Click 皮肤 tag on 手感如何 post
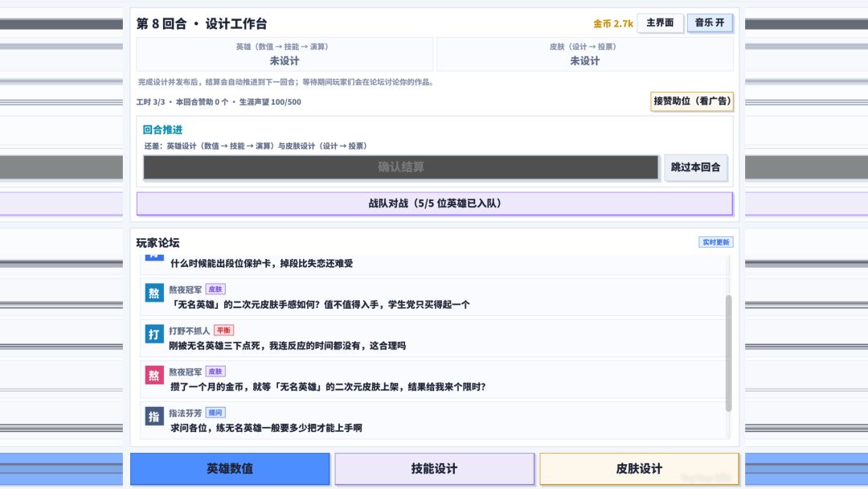 point(215,289)
